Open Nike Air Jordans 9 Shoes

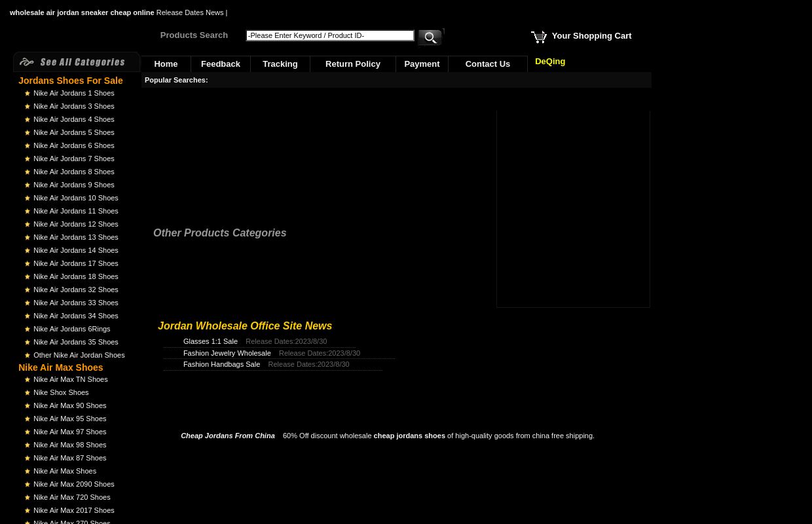coord(74,185)
